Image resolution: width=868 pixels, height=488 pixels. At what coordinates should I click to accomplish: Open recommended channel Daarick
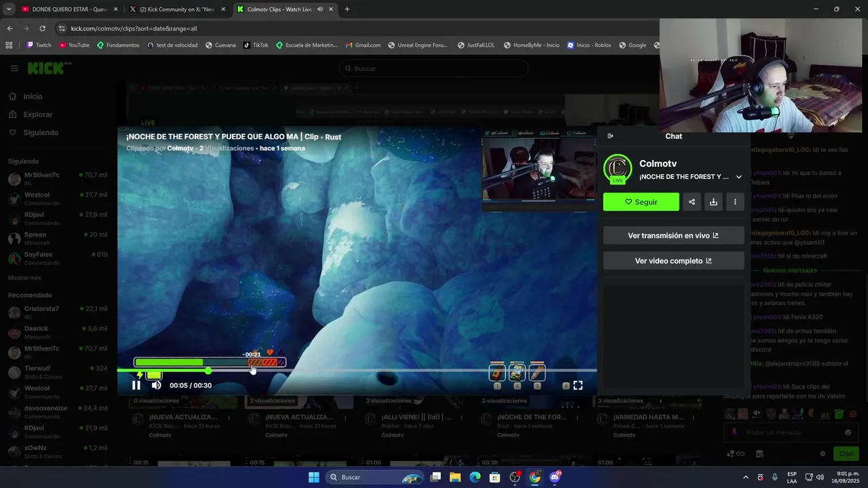pos(58,332)
